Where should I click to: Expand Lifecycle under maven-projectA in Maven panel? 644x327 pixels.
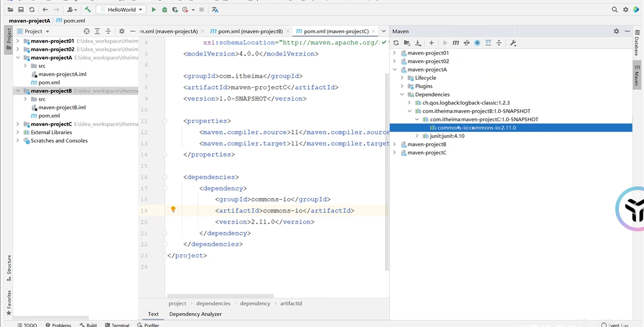(x=403, y=78)
